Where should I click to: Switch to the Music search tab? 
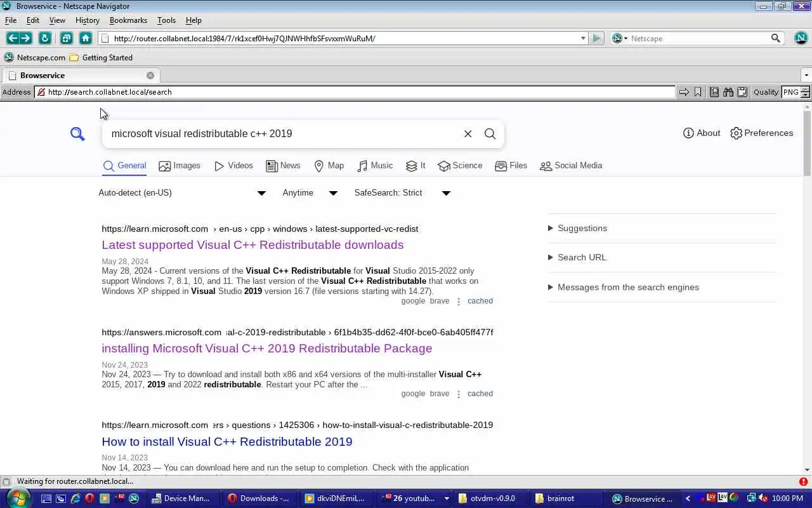pyautogui.click(x=375, y=166)
